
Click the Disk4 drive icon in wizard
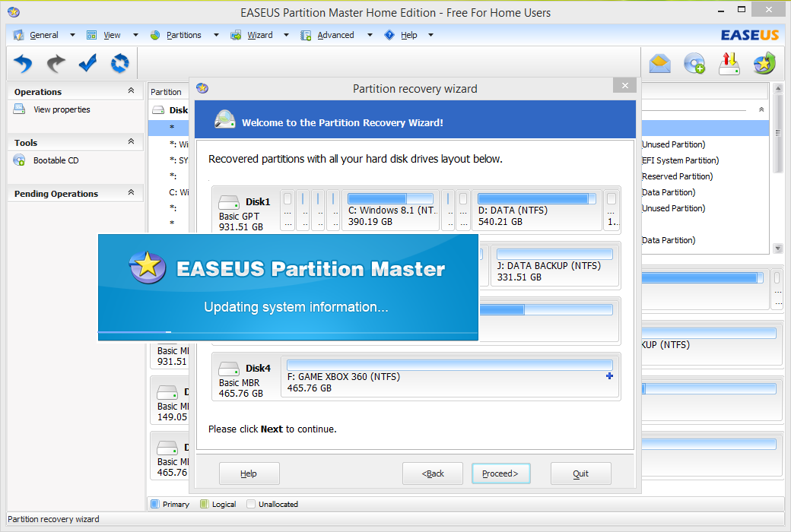coord(228,369)
